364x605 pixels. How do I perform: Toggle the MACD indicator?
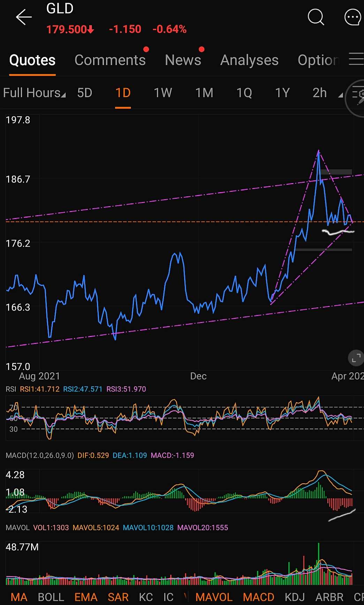pyautogui.click(x=259, y=597)
